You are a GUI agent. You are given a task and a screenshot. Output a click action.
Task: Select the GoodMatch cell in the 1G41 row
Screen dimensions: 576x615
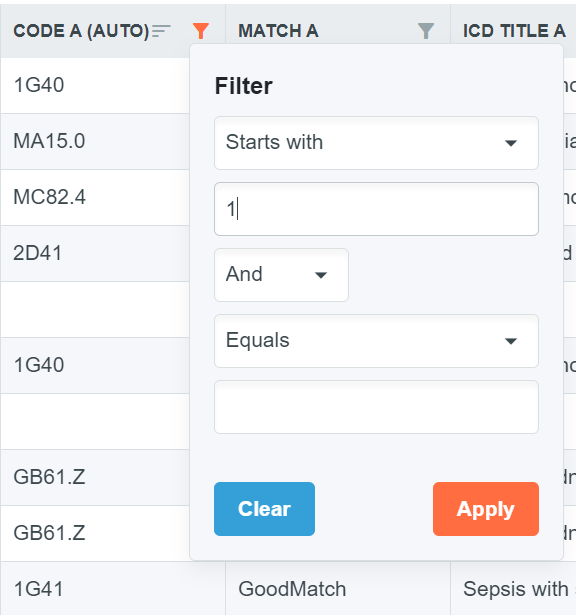(292, 589)
